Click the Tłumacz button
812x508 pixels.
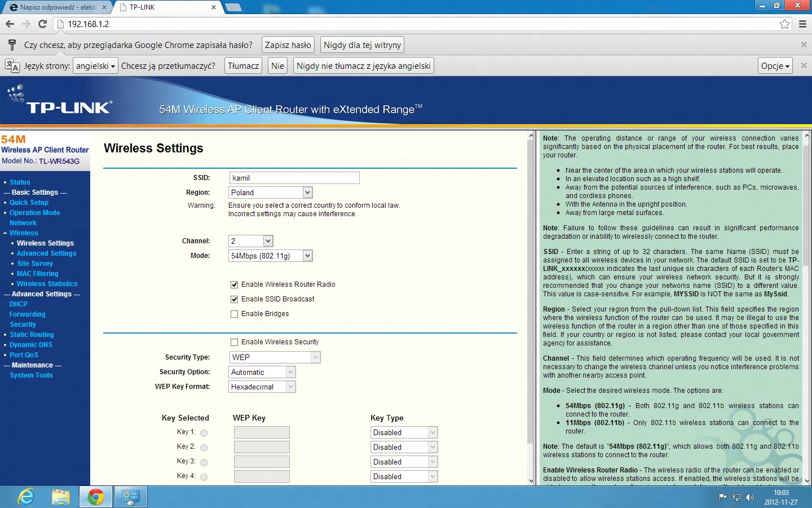point(244,66)
